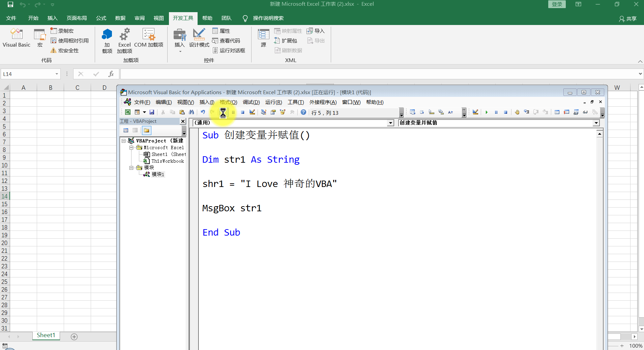
Task: Click Run Dialog (运行对话框)
Action: click(x=229, y=50)
